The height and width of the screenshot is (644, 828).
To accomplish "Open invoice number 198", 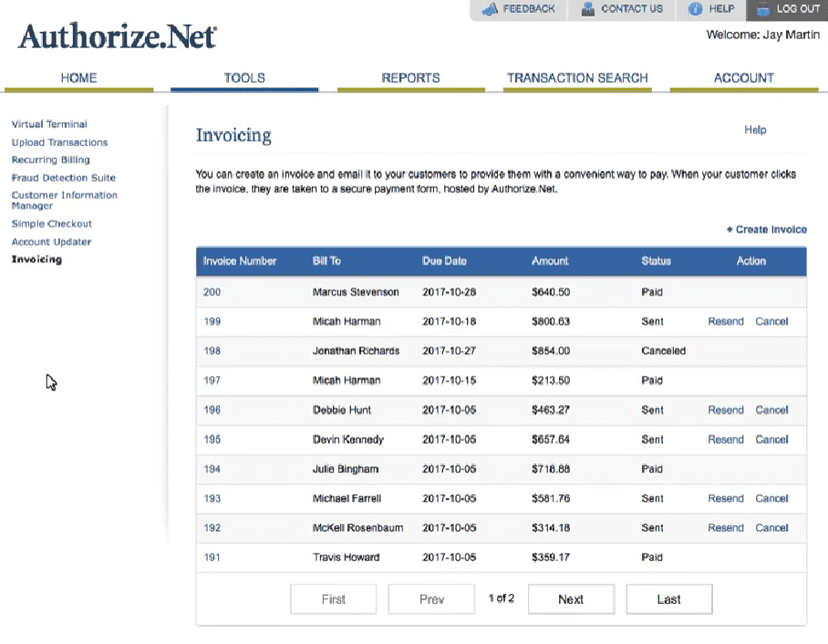I will coord(212,351).
